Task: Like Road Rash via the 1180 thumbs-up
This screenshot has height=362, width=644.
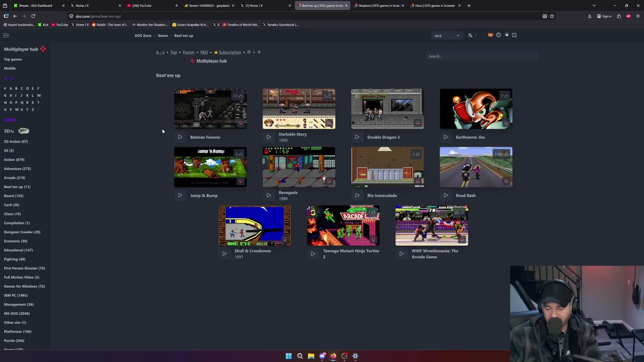Action: click(x=502, y=154)
